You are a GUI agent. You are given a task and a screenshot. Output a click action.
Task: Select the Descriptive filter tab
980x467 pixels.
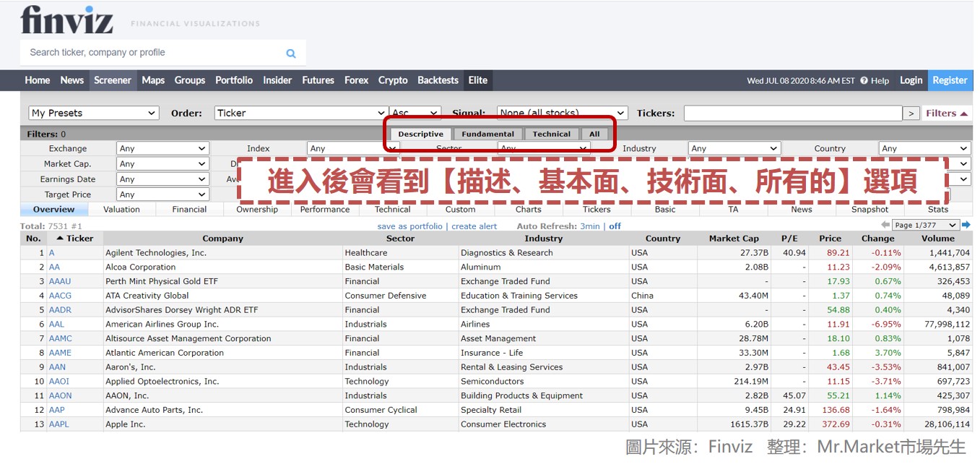(x=420, y=134)
